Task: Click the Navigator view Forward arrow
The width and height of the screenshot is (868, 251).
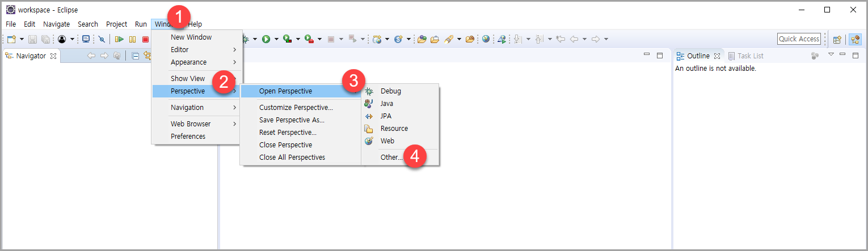Action: [104, 56]
